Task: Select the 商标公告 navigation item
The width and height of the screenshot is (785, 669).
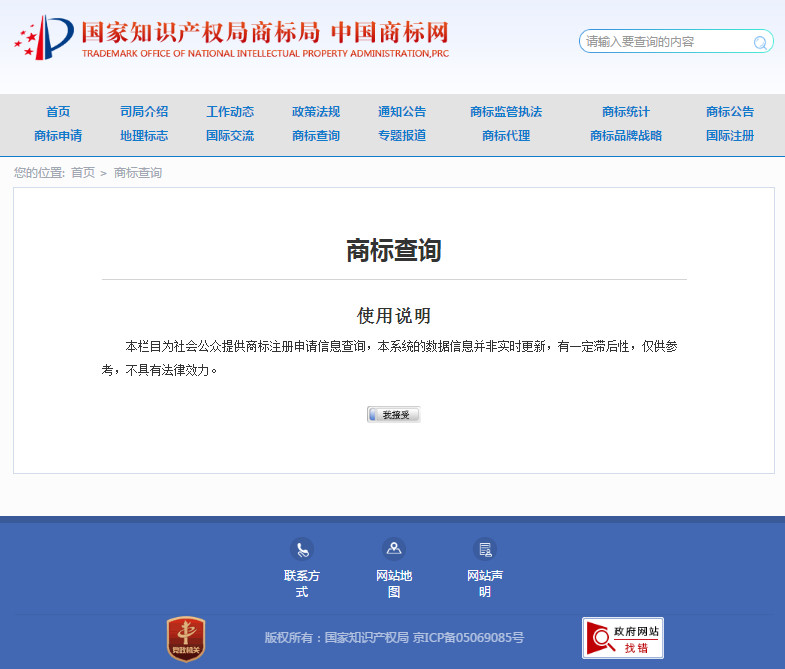Action: coord(730,112)
